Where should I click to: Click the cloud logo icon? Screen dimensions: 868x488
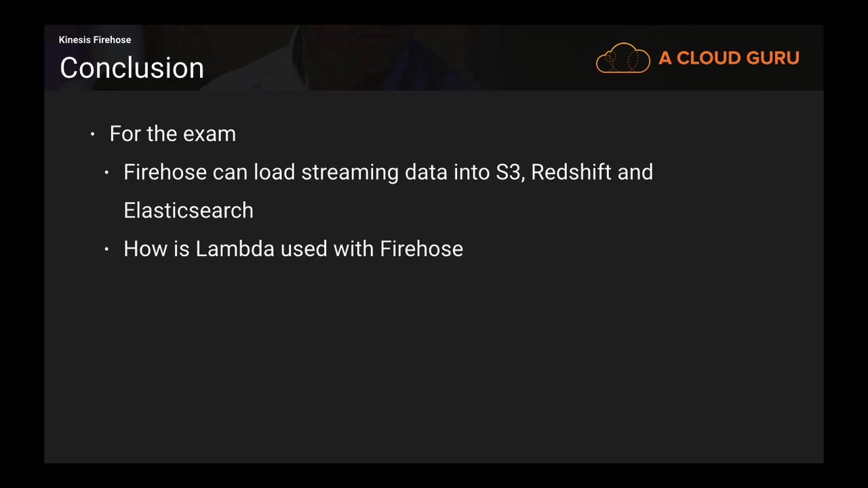click(x=623, y=58)
